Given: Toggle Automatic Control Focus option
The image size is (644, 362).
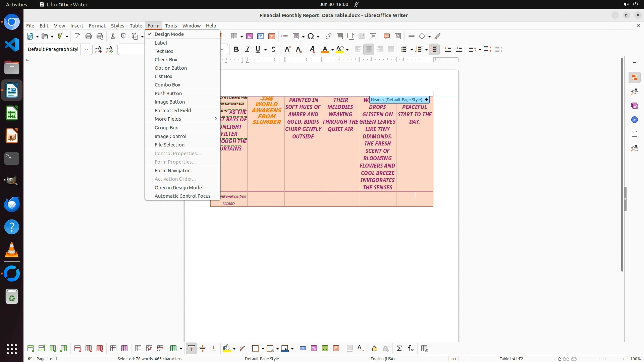Looking at the screenshot, I should pyautogui.click(x=182, y=196).
